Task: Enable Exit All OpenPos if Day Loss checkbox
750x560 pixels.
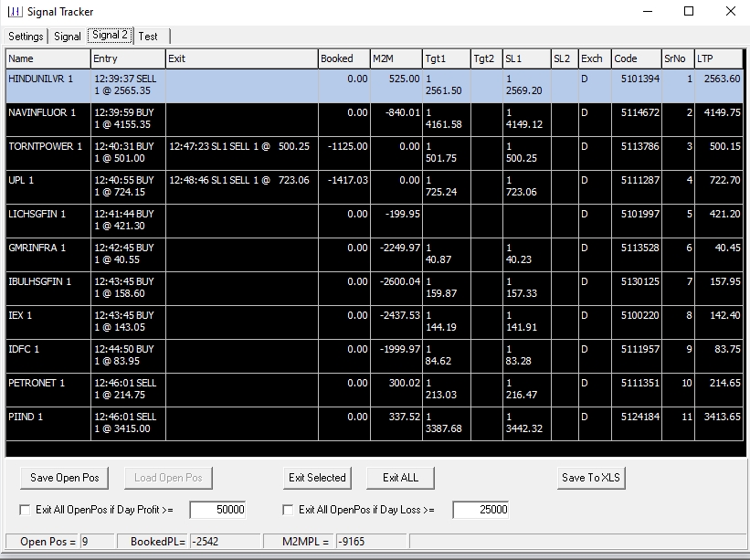Action: pos(288,510)
